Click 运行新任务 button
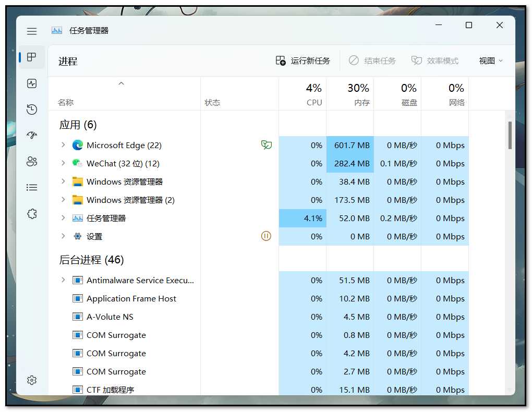532x412 pixels. click(303, 61)
